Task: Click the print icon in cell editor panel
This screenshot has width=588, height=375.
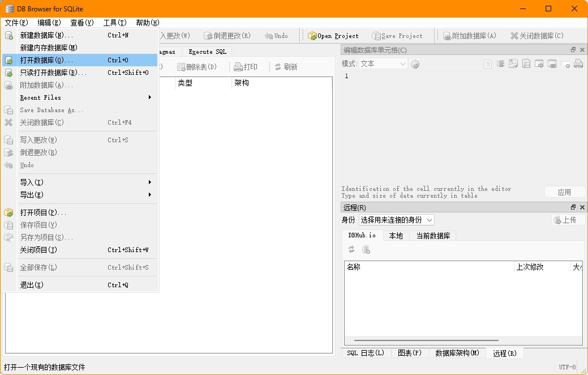Action: click(578, 64)
